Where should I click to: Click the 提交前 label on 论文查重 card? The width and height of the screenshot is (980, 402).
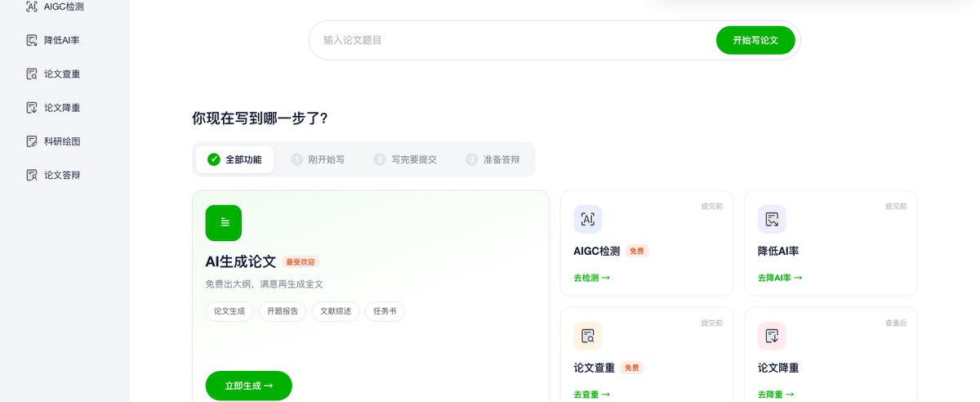711,324
